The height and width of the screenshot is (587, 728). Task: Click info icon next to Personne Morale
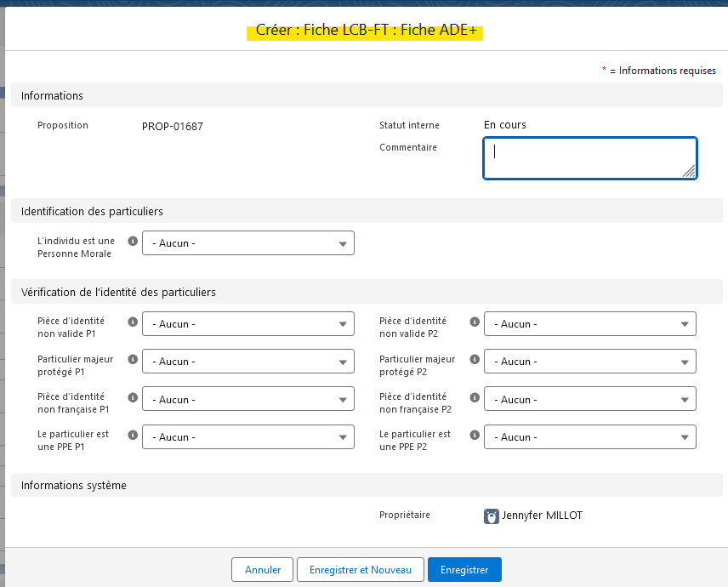pos(133,242)
